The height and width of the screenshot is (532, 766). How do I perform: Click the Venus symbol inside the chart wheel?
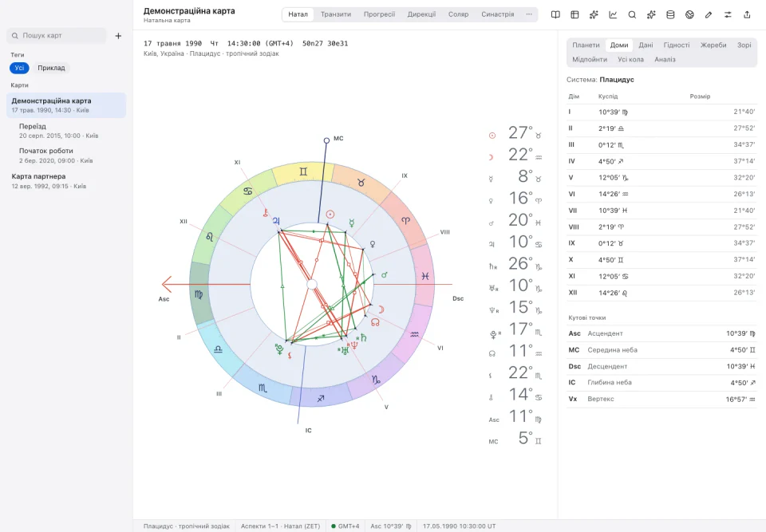pos(373,244)
